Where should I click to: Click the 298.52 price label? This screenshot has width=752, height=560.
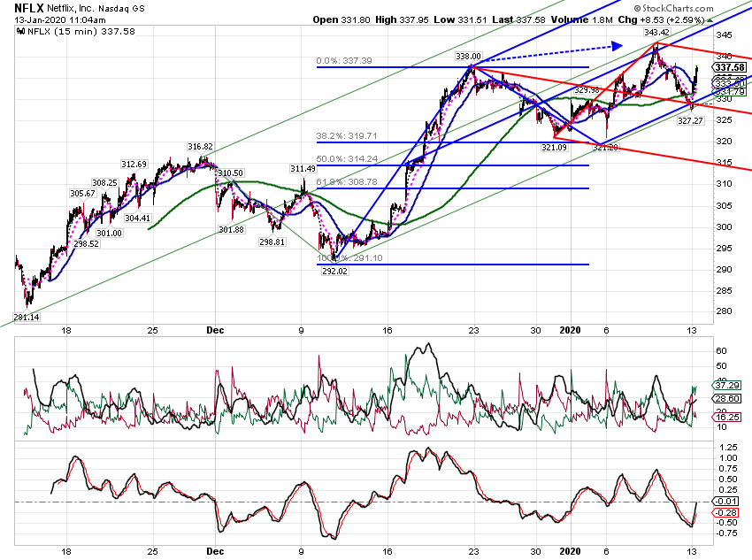click(87, 244)
